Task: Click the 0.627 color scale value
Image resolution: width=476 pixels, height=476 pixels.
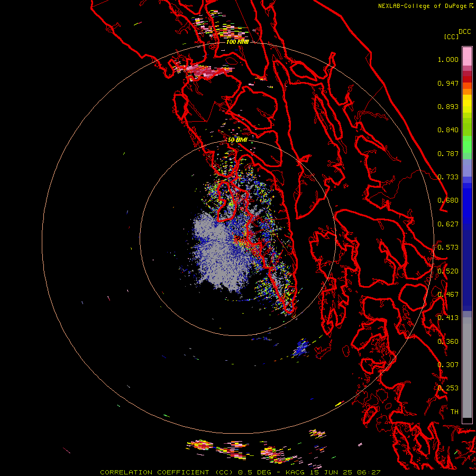Action: (x=448, y=224)
